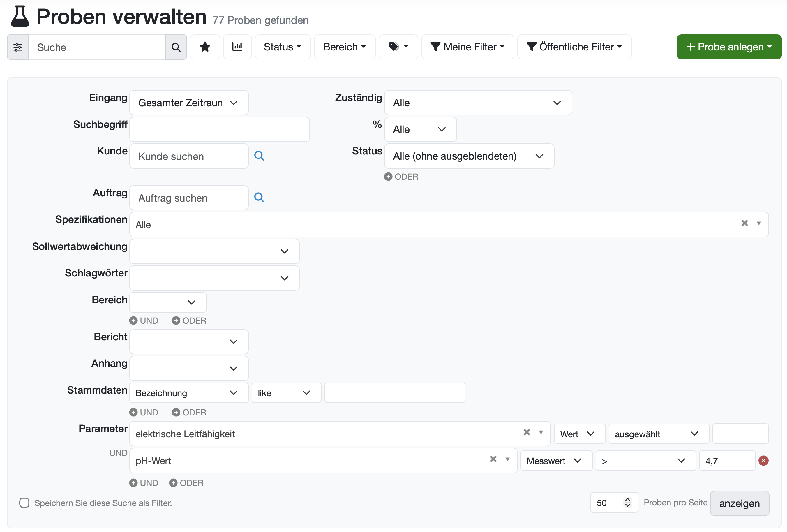Screen dimensions: 787x532
Task: Click the anzeigen button
Action: click(x=739, y=503)
